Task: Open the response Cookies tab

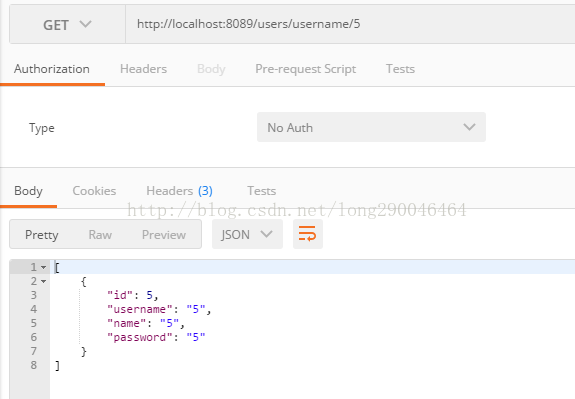Action: 94,191
